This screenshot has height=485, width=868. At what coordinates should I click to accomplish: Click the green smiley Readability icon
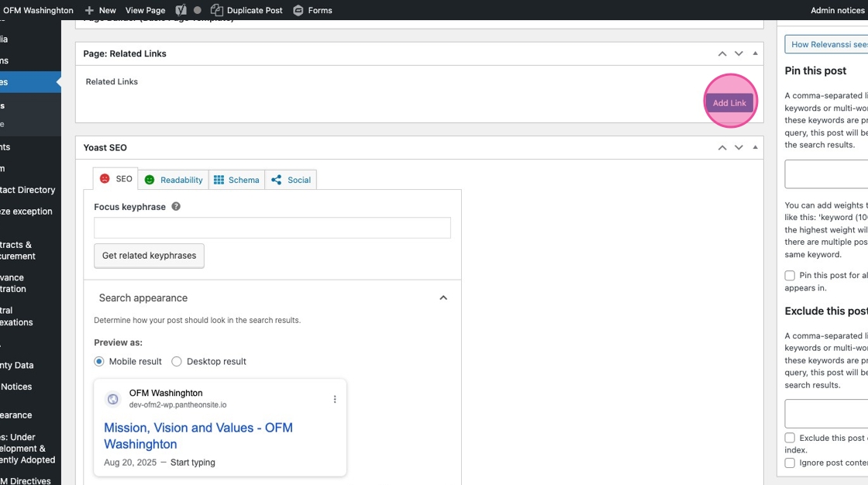(150, 180)
